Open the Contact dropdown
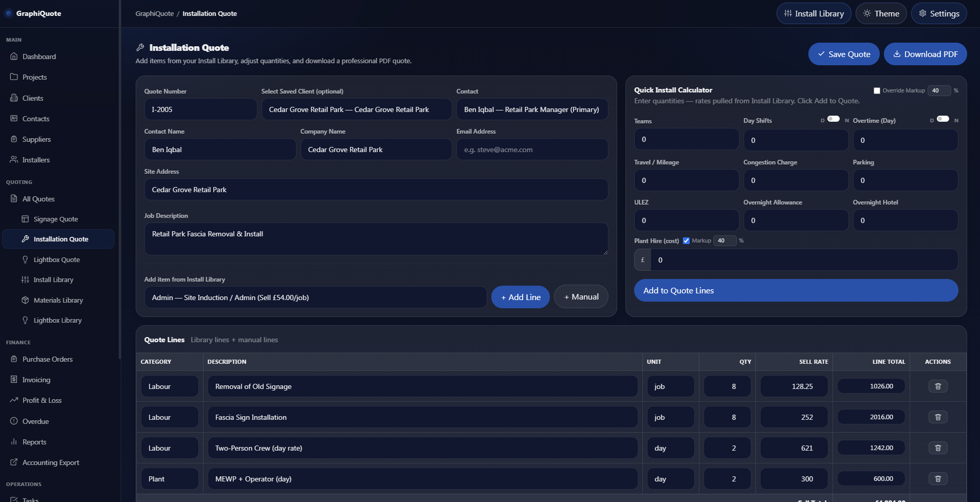 (x=532, y=109)
